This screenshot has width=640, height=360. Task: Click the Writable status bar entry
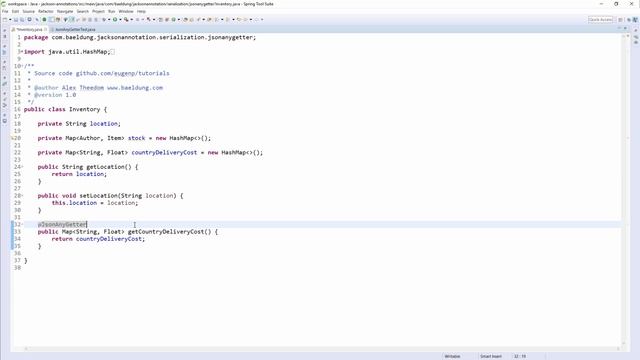click(x=452, y=356)
